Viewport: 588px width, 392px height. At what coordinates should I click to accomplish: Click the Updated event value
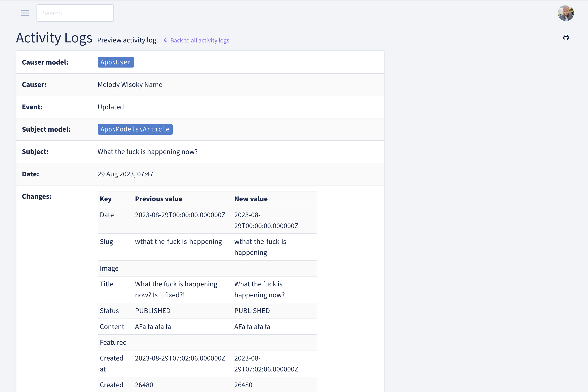pos(111,107)
